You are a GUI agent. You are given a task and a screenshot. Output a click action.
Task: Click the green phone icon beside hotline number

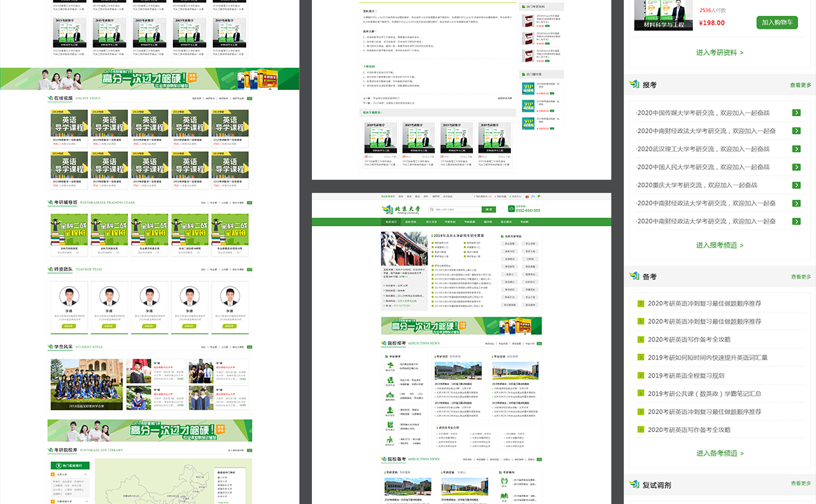(511, 209)
